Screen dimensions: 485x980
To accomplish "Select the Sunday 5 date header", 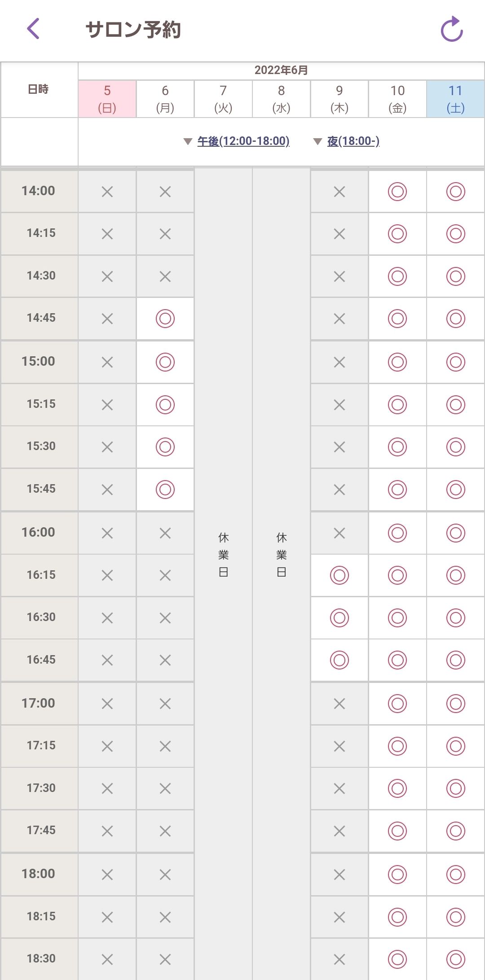I will [107, 99].
